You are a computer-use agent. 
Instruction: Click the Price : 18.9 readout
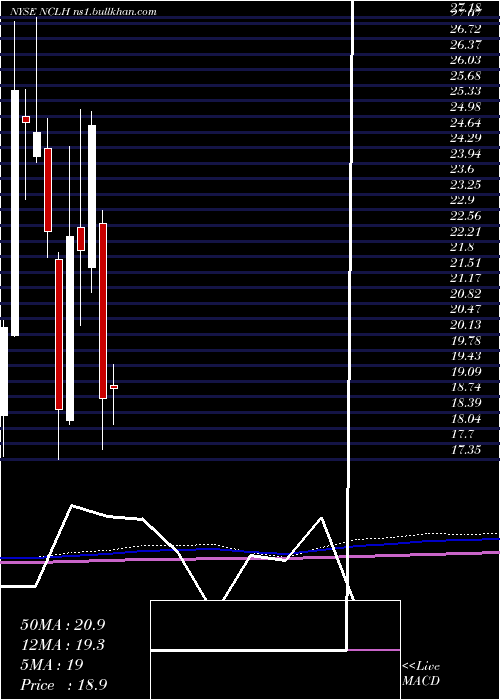(62, 685)
